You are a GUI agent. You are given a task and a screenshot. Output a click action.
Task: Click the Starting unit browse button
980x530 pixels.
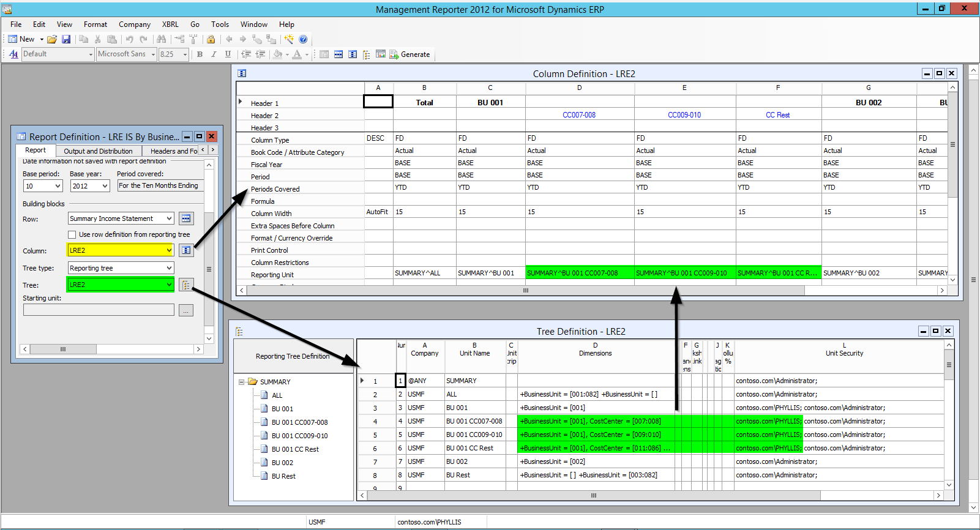[x=186, y=311]
